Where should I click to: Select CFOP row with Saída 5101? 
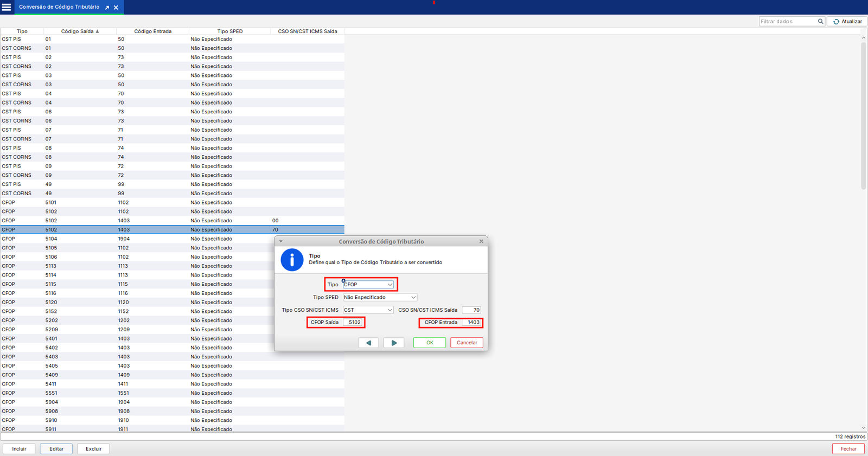coord(172,203)
